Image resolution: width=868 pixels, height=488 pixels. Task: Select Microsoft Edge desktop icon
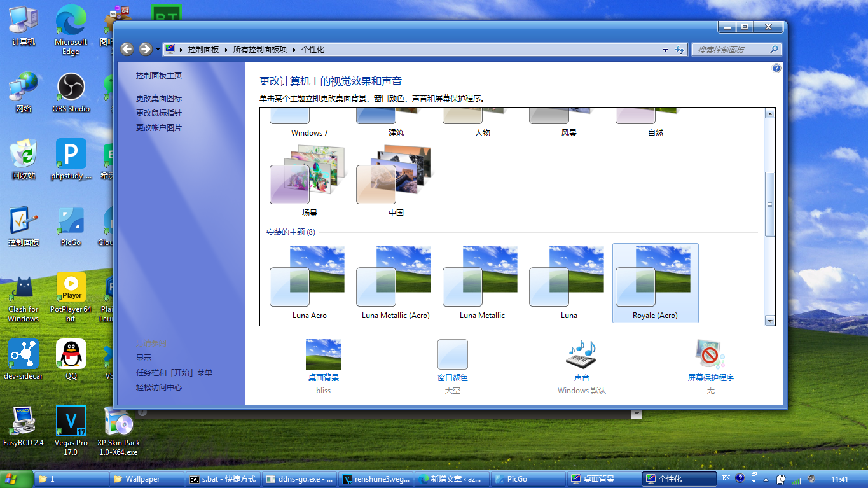(71, 31)
